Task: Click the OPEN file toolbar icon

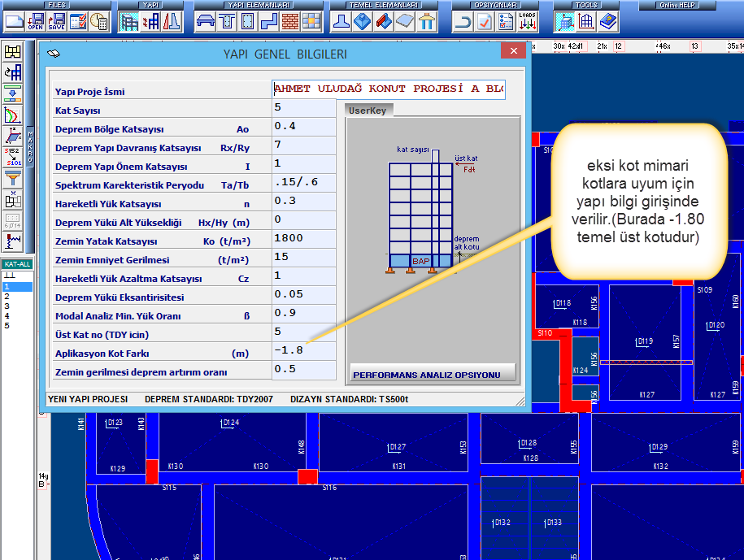Action: tap(35, 22)
